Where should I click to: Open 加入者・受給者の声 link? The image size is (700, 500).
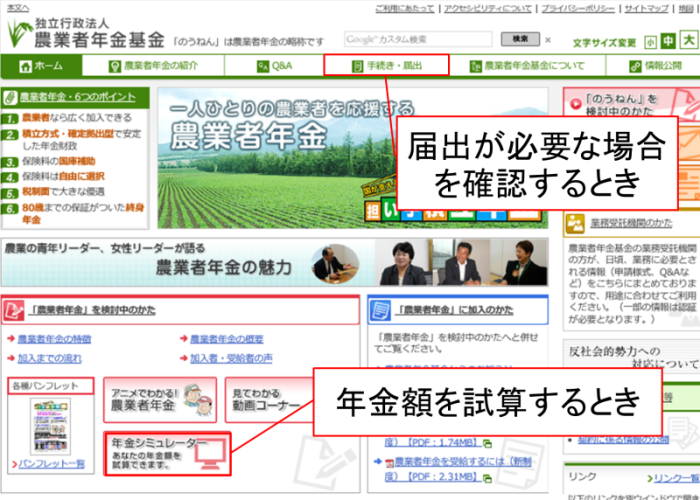[x=231, y=358]
